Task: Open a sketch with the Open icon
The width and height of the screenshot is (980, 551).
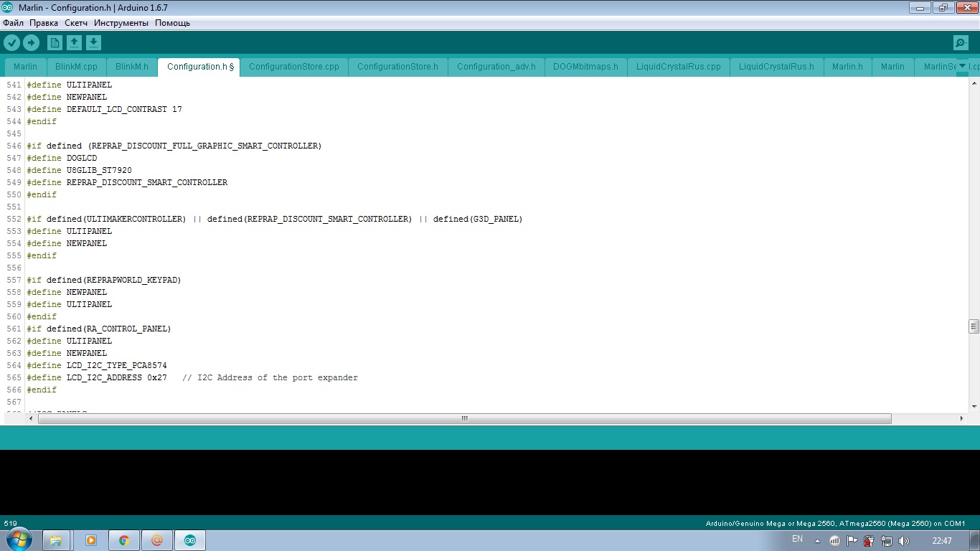Action: click(x=74, y=43)
